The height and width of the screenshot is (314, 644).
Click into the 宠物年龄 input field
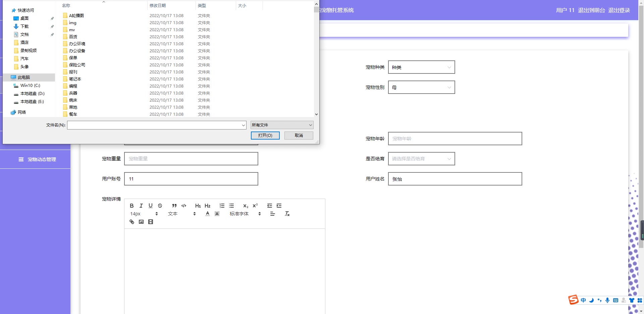point(455,139)
